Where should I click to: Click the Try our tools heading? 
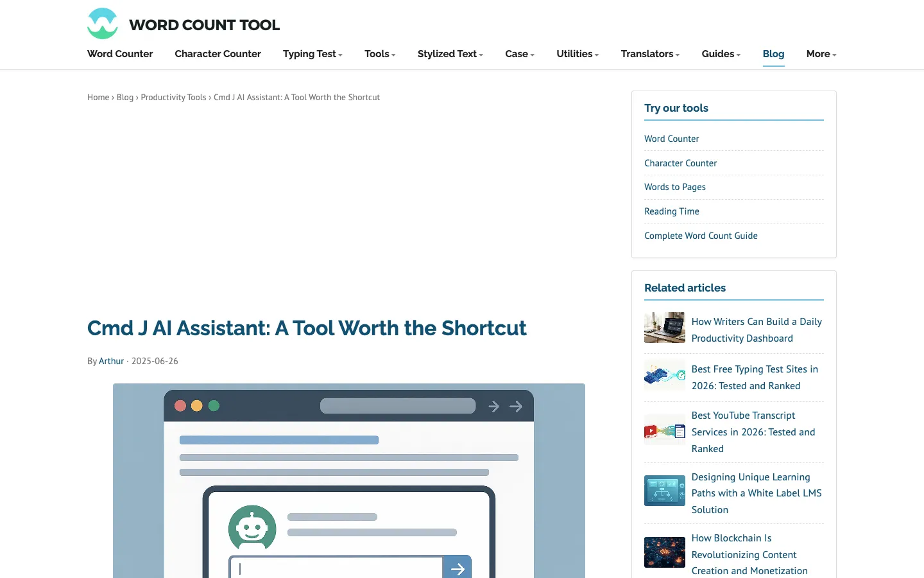point(676,108)
